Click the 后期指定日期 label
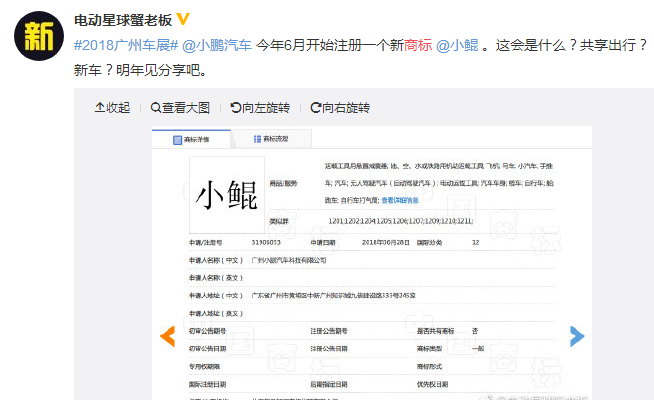The height and width of the screenshot is (400, 654). pos(329,385)
